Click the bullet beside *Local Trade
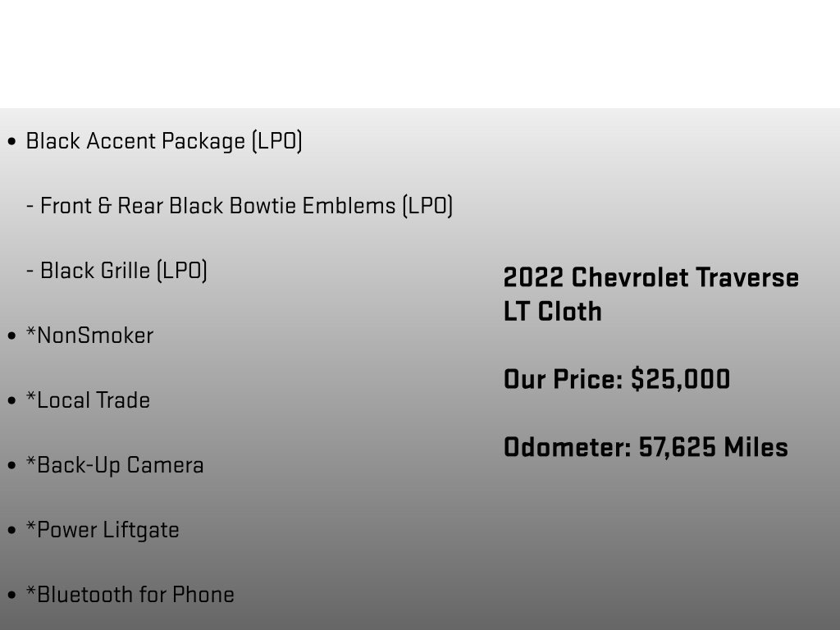Viewport: 840px width, 630px height. tap(11, 401)
